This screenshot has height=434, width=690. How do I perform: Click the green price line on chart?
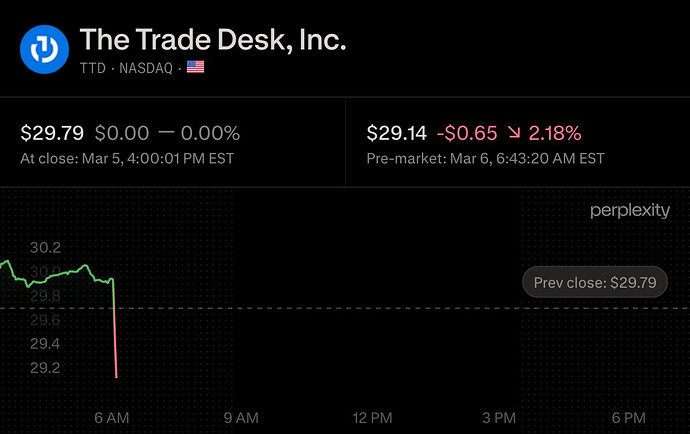(x=60, y=272)
